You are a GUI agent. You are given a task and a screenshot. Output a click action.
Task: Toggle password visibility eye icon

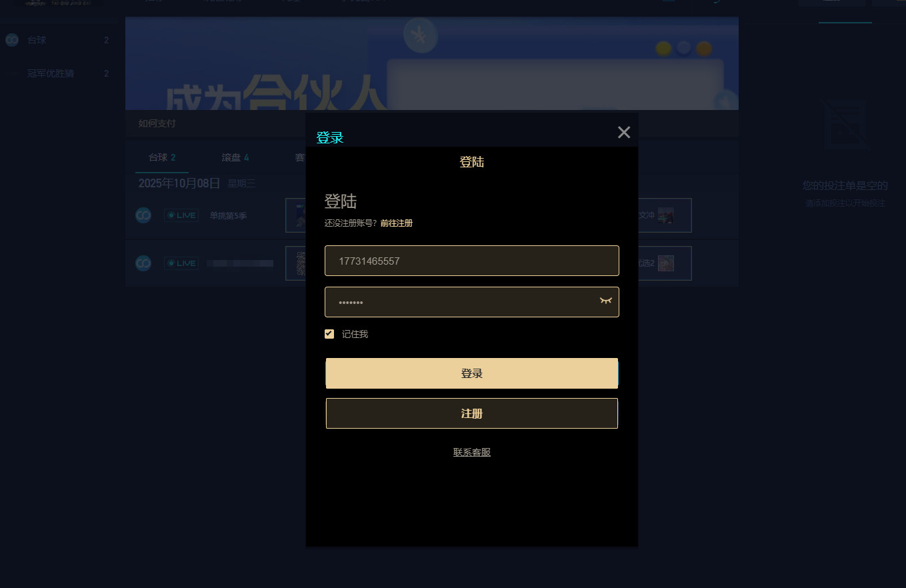click(x=605, y=301)
